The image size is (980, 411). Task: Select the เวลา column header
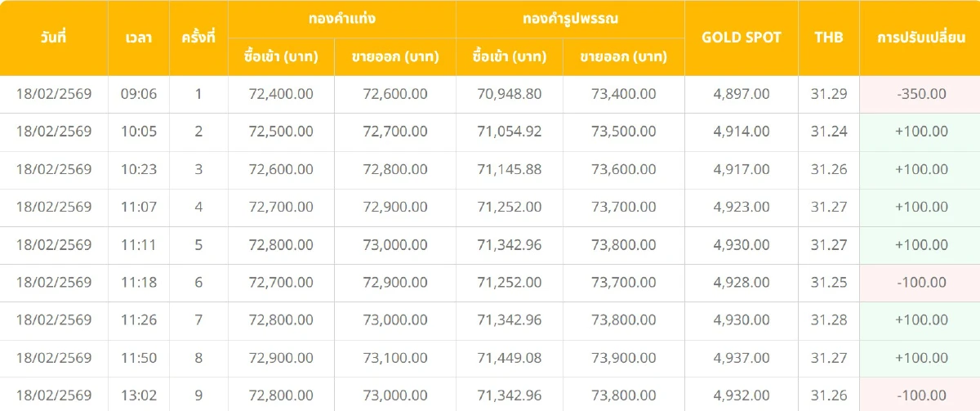[139, 38]
